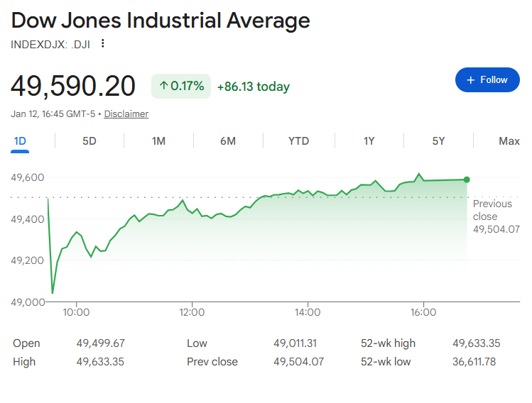This screenshot has width=532, height=403.
Task: Switch to the 5D chart tab
Action: (x=89, y=140)
